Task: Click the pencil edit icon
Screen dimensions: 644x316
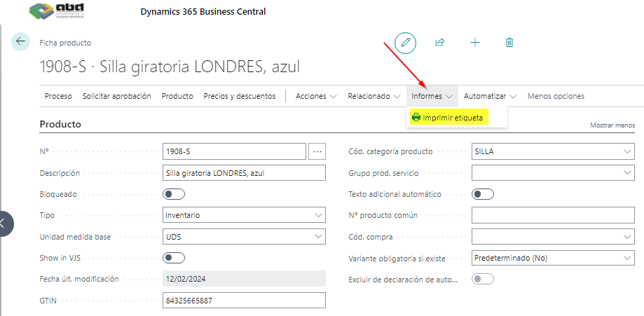Action: coord(405,43)
